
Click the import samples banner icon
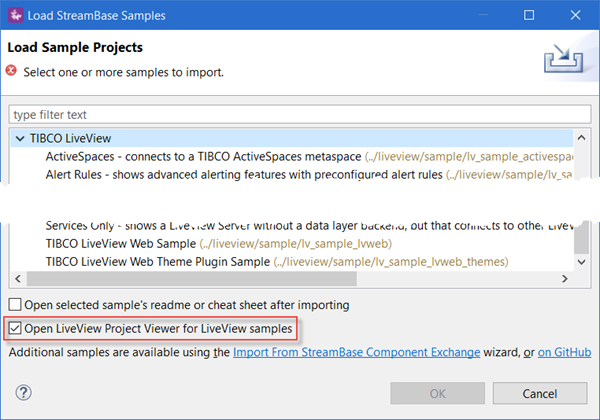562,59
